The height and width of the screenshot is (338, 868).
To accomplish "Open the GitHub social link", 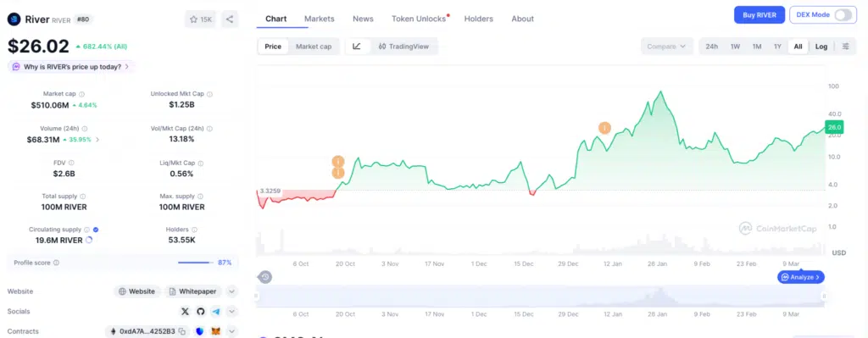I will tap(200, 312).
